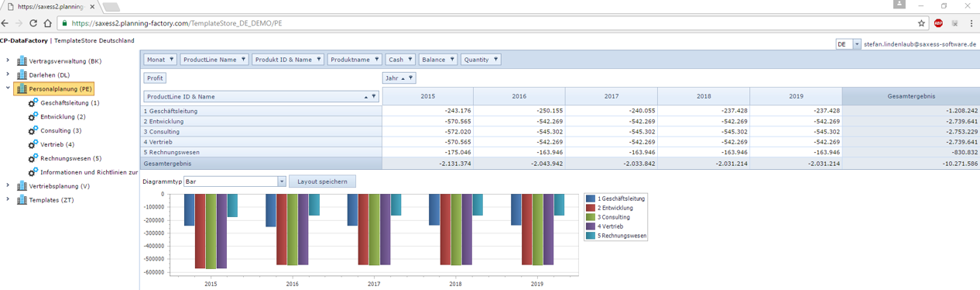Open the Adblock Plus extension icon
The width and height of the screenshot is (980, 290).
pyautogui.click(x=938, y=23)
